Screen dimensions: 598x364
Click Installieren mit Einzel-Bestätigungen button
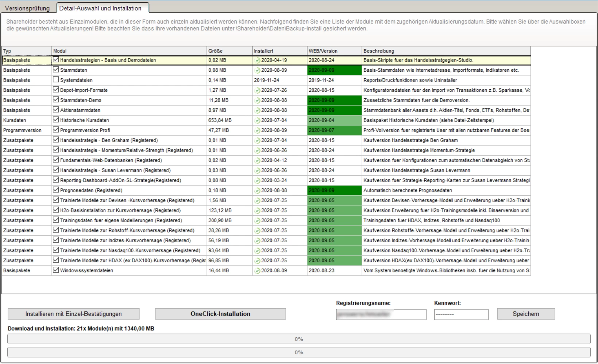click(x=74, y=314)
